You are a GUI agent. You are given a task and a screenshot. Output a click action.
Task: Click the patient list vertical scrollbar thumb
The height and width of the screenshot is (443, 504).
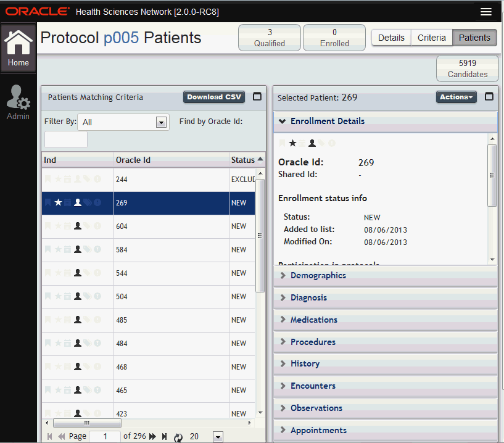[260, 236]
